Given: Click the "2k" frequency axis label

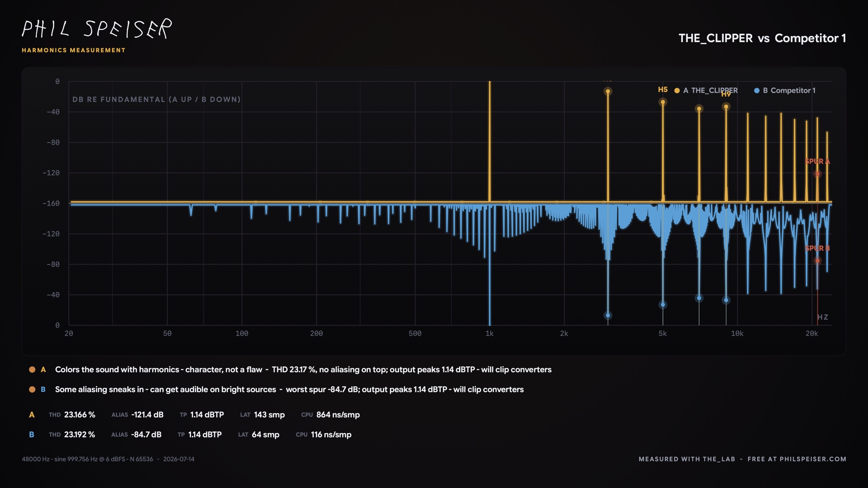Looking at the screenshot, I should tap(564, 333).
